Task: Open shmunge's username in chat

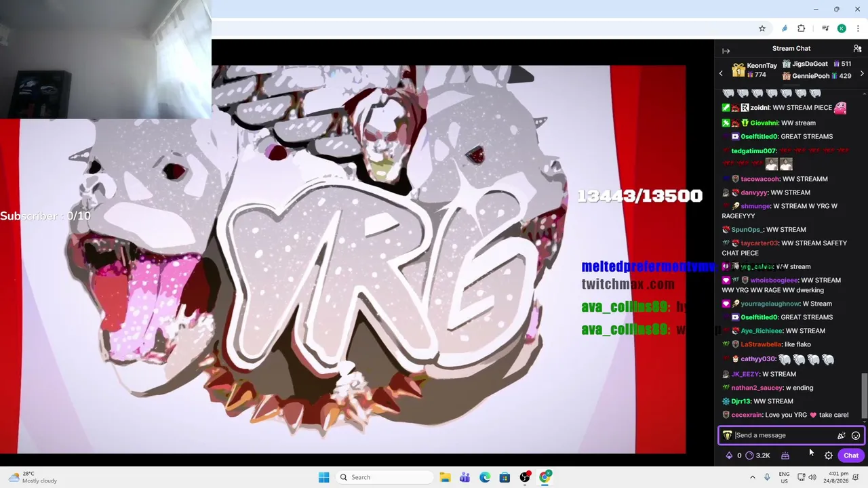Action: click(755, 206)
